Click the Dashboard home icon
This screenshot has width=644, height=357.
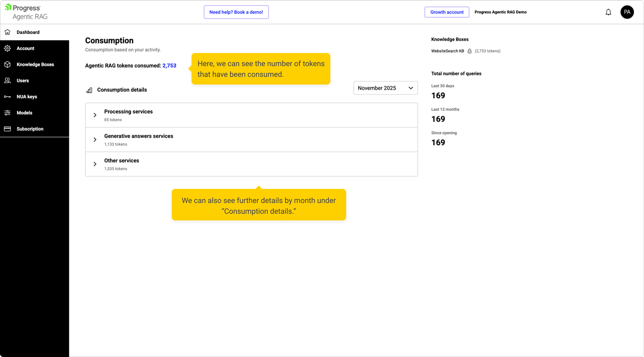(x=7, y=32)
